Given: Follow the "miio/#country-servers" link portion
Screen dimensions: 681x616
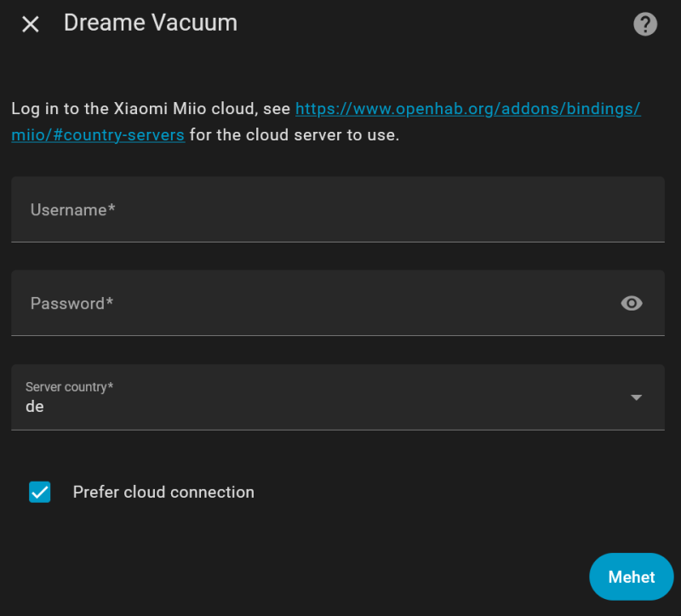Looking at the screenshot, I should coord(98,134).
